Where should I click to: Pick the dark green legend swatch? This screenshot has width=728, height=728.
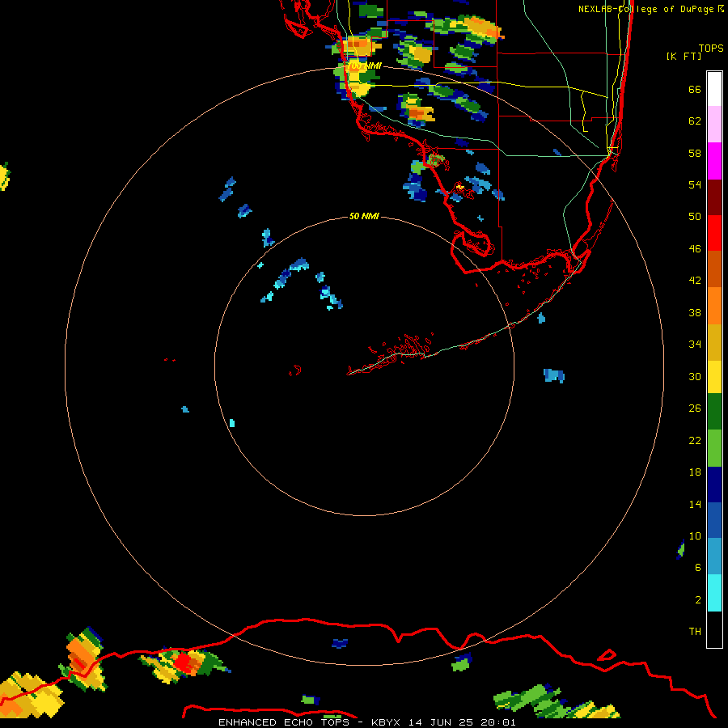point(714,412)
